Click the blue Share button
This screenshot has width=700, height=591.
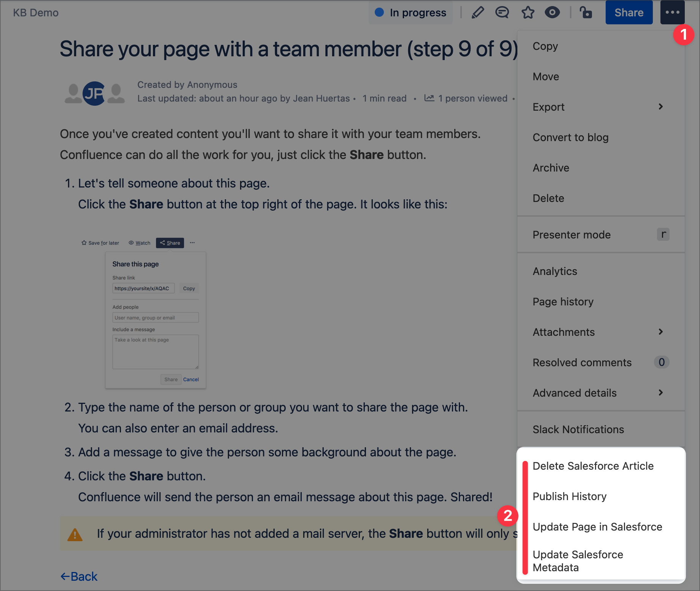629,13
